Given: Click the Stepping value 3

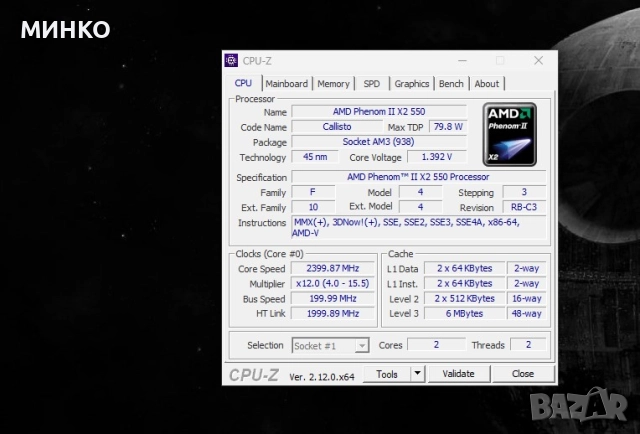Looking at the screenshot, I should (x=524, y=192).
